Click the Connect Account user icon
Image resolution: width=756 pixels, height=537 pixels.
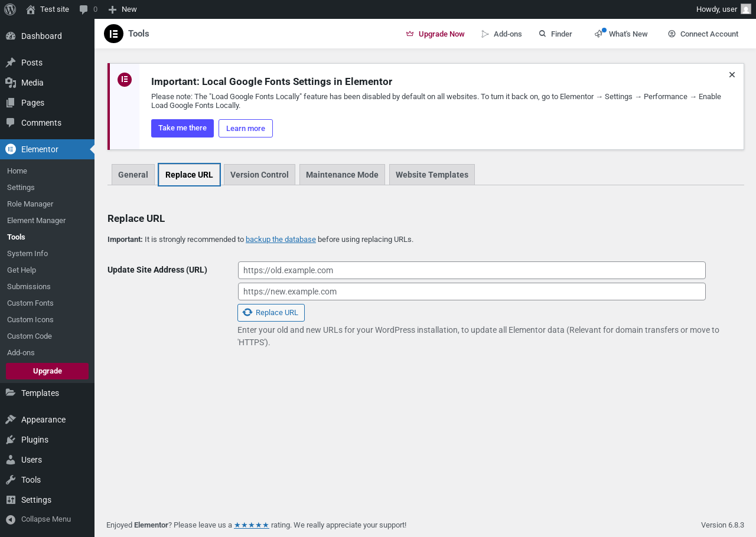(x=672, y=34)
